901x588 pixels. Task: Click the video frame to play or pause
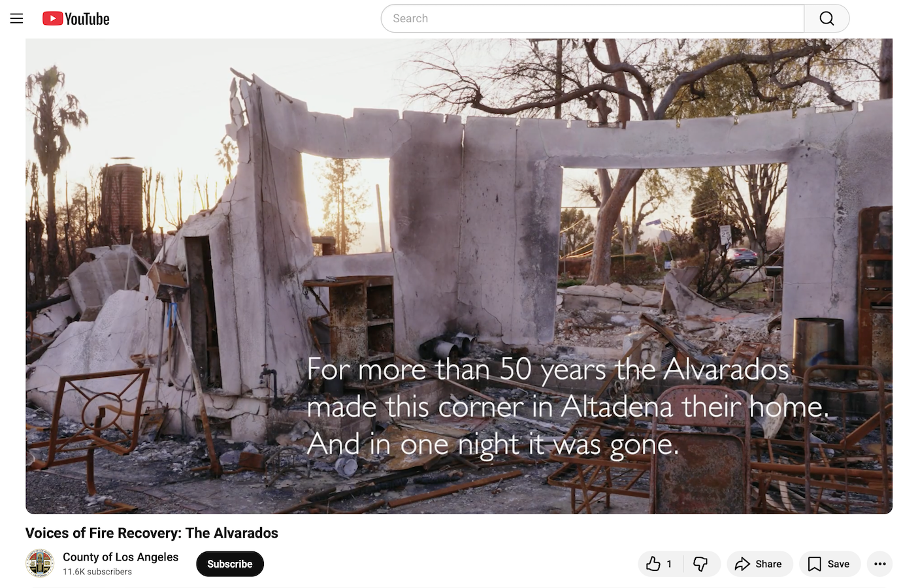click(x=459, y=276)
